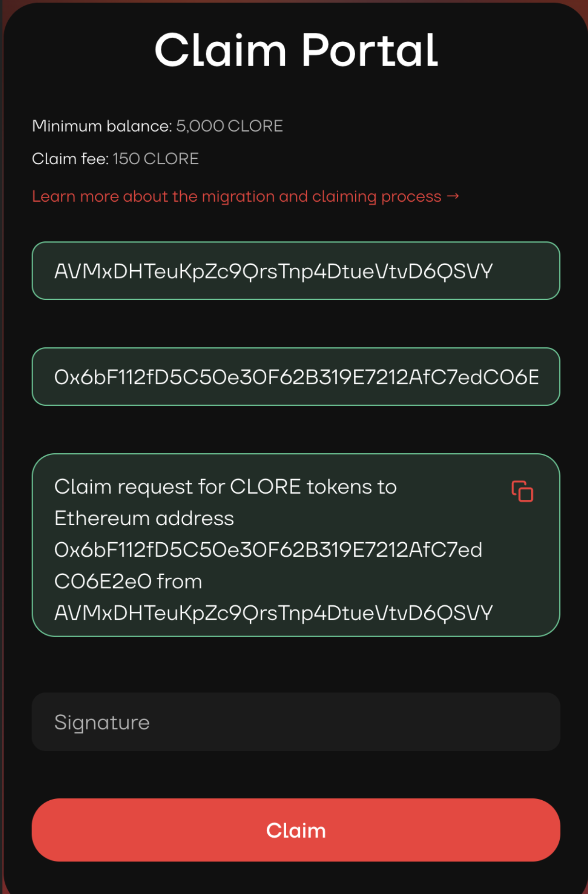The height and width of the screenshot is (894, 588).
Task: Click the AVMx address inside the message box
Action: 274,613
